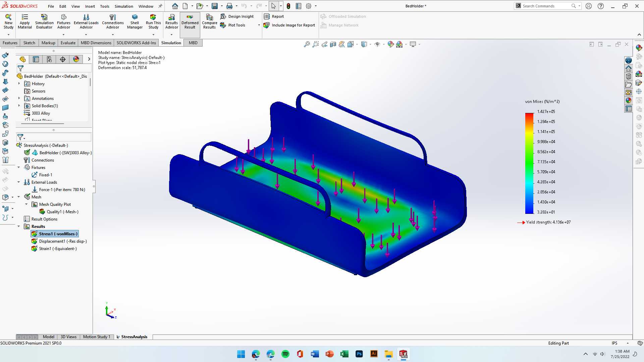The height and width of the screenshot is (362, 644).
Task: Open Spotify from the taskbar
Action: pos(285,354)
